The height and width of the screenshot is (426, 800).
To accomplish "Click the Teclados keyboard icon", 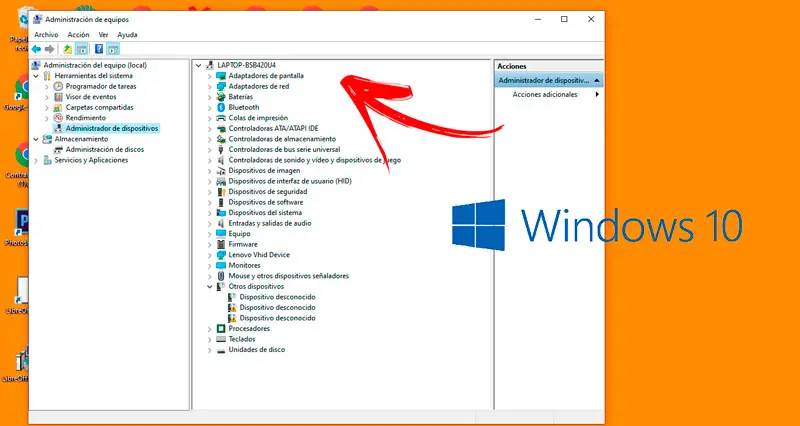I will pos(221,339).
